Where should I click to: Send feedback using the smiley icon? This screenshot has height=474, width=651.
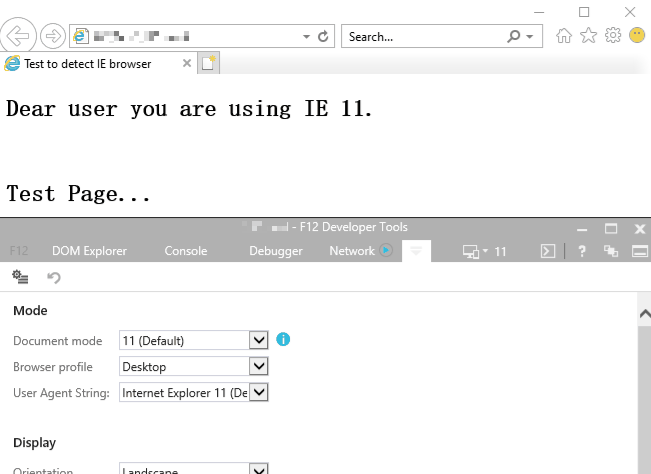click(637, 36)
